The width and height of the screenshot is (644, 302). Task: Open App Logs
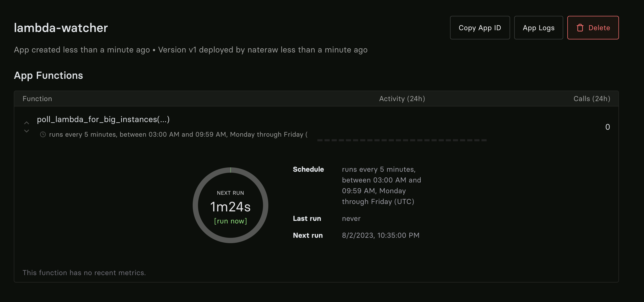pos(538,28)
